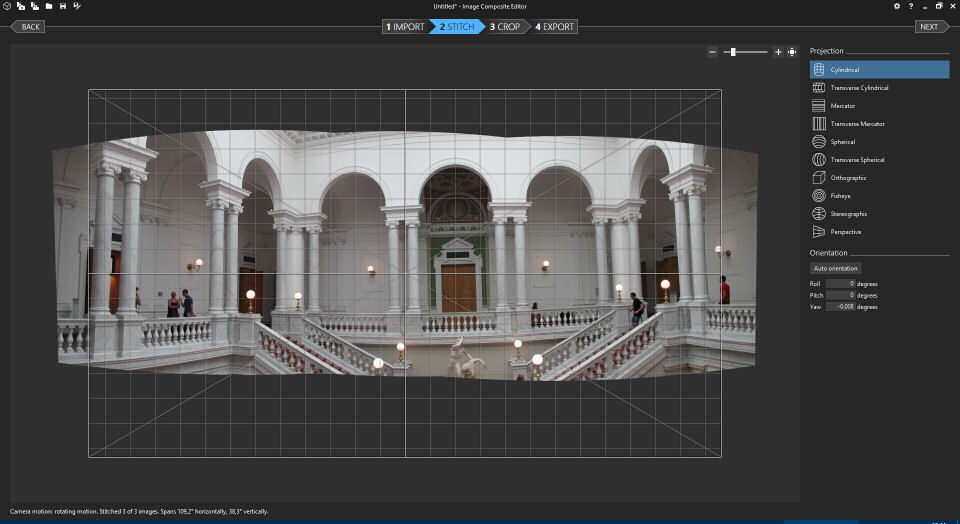Click the fit-to-window zoom icon
960x524 pixels.
point(792,52)
